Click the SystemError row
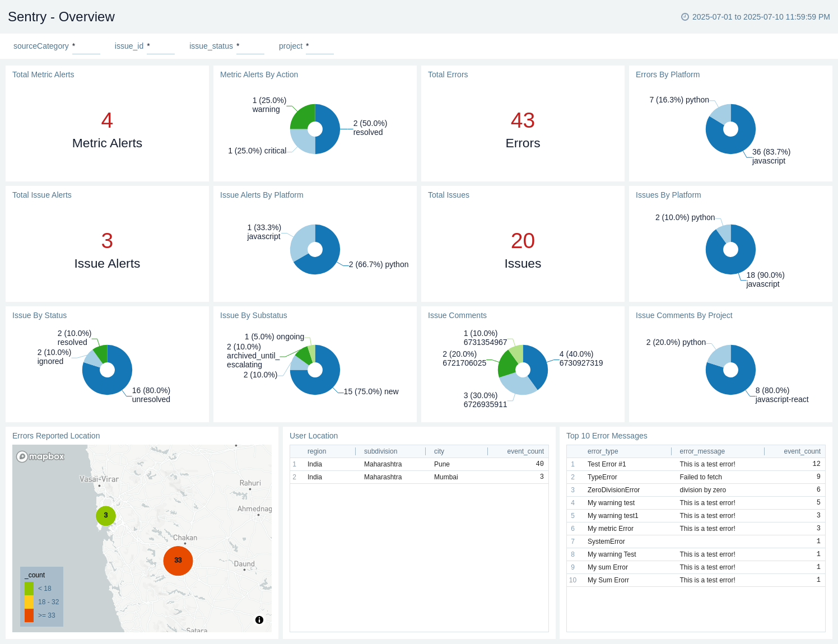Image resolution: width=838 pixels, height=644 pixels. (x=696, y=542)
